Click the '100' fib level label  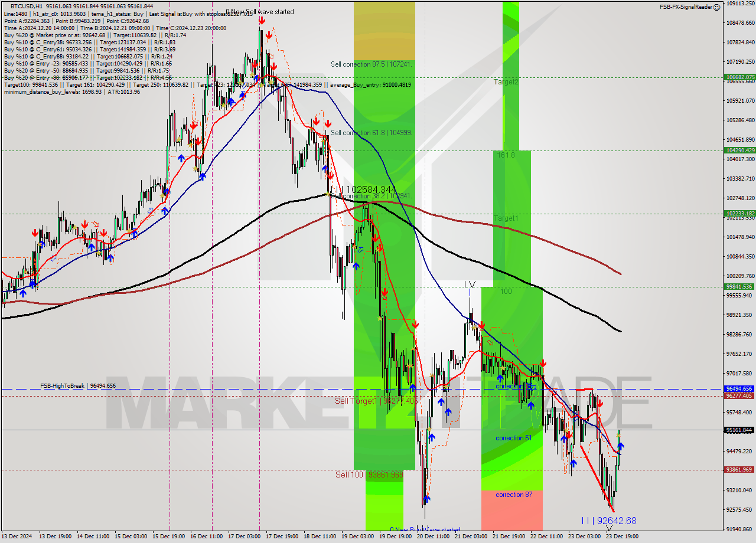pyautogui.click(x=506, y=292)
